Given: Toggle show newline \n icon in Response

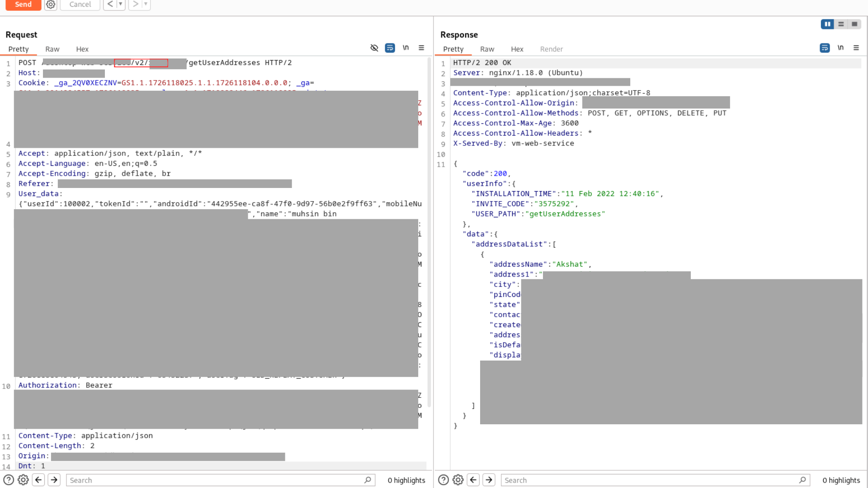Looking at the screenshot, I should [840, 47].
